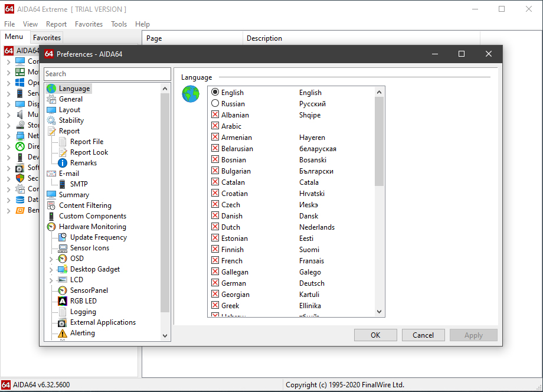Click the Logging page icon
The width and height of the screenshot is (543, 392).
point(63,312)
